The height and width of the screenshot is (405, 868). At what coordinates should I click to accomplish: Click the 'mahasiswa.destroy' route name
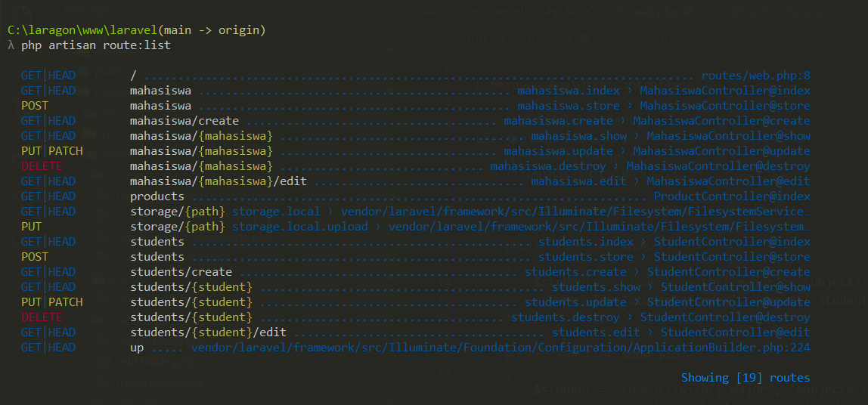[548, 166]
